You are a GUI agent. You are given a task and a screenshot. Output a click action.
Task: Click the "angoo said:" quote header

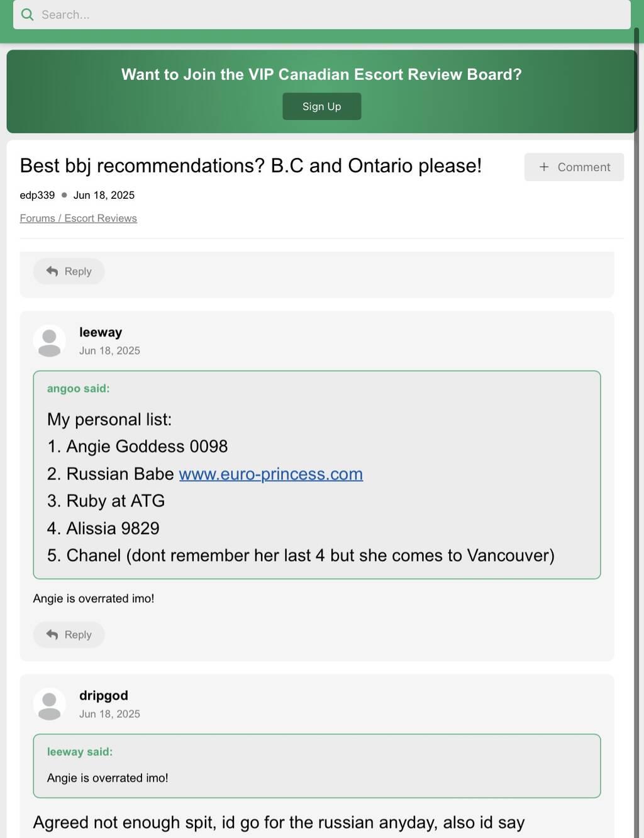pyautogui.click(x=78, y=389)
